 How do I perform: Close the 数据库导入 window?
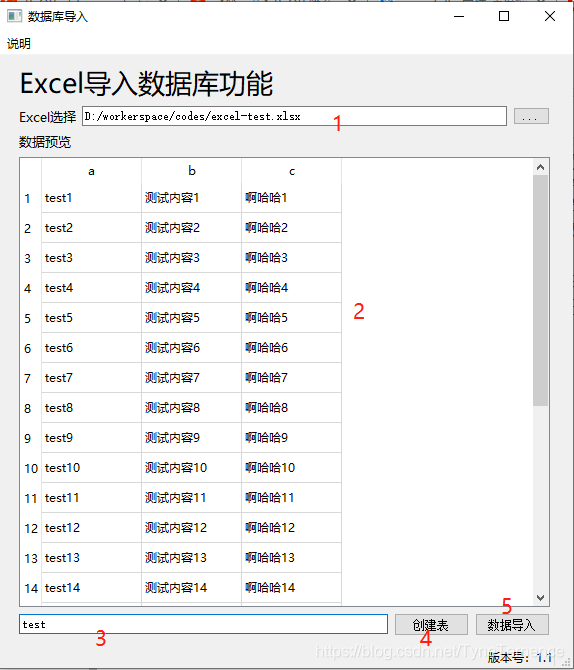click(x=550, y=16)
